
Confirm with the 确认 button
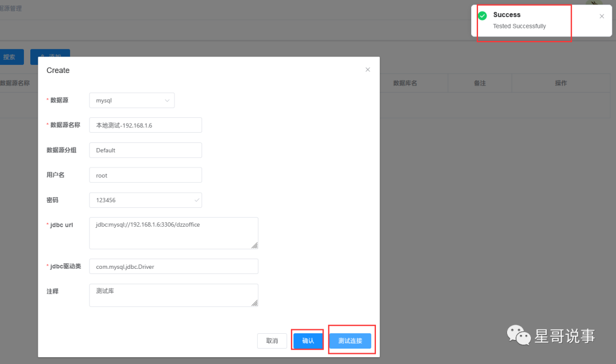pos(308,341)
